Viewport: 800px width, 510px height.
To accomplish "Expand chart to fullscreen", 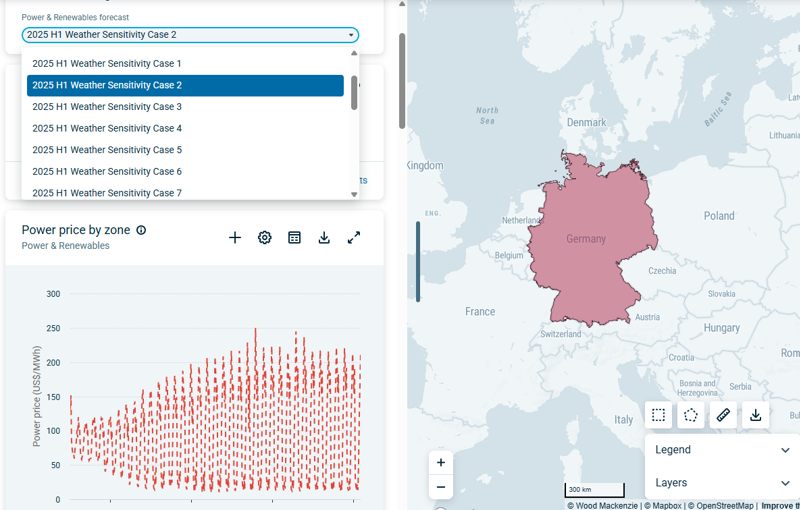I will (354, 238).
